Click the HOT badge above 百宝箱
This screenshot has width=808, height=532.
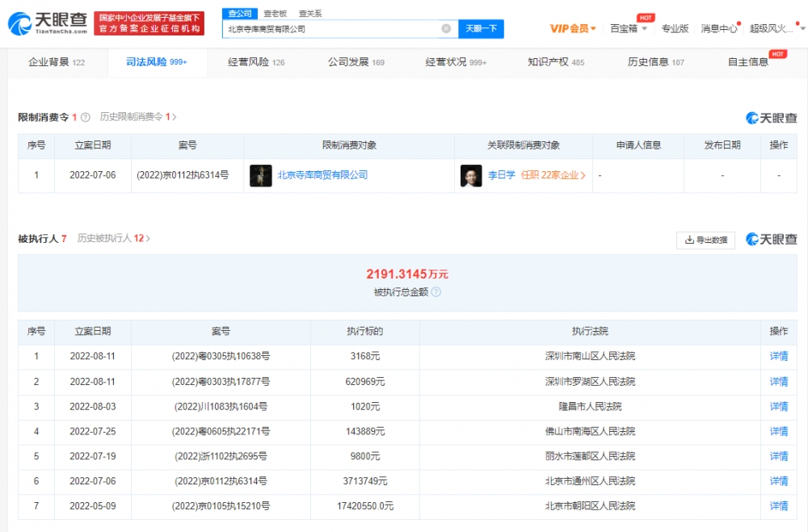point(646,18)
